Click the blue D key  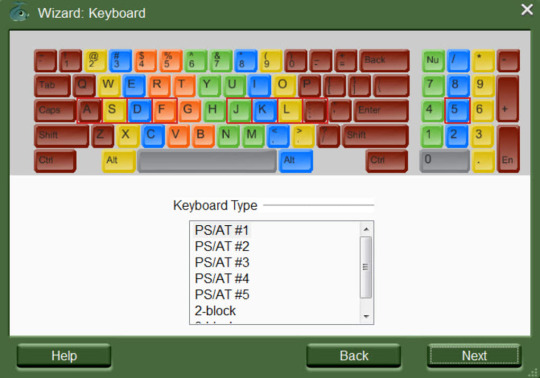[139, 111]
